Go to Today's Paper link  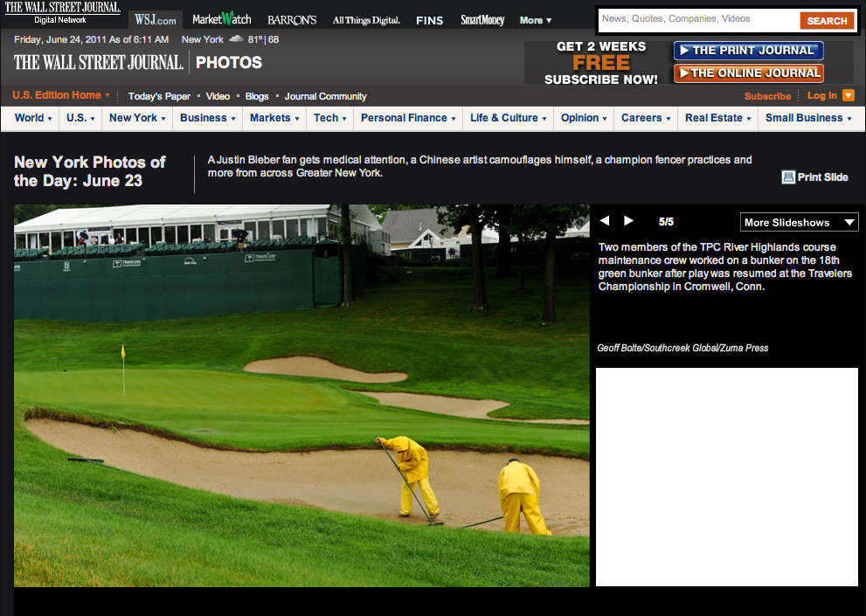click(159, 96)
